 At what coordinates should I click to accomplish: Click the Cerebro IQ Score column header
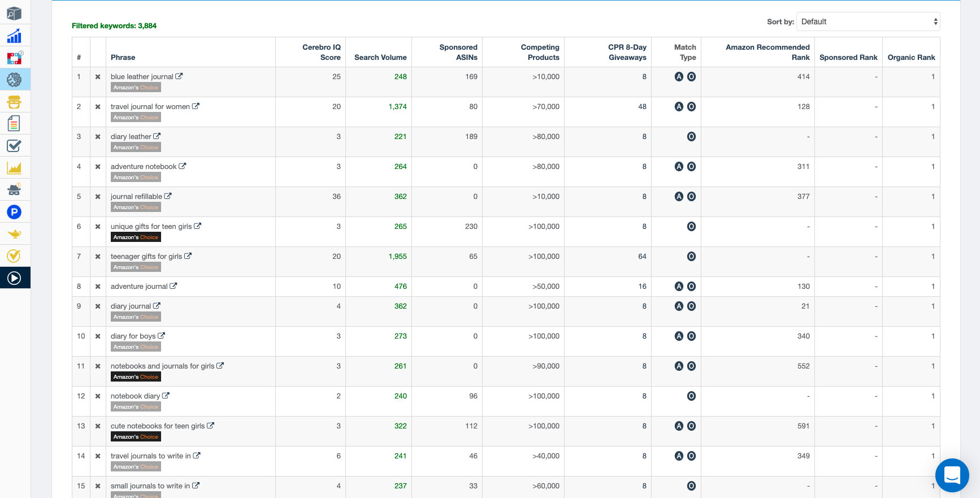[x=321, y=52]
